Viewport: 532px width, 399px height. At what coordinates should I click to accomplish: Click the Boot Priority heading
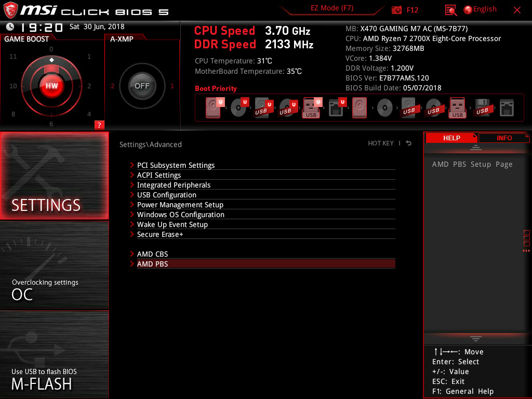coord(216,88)
